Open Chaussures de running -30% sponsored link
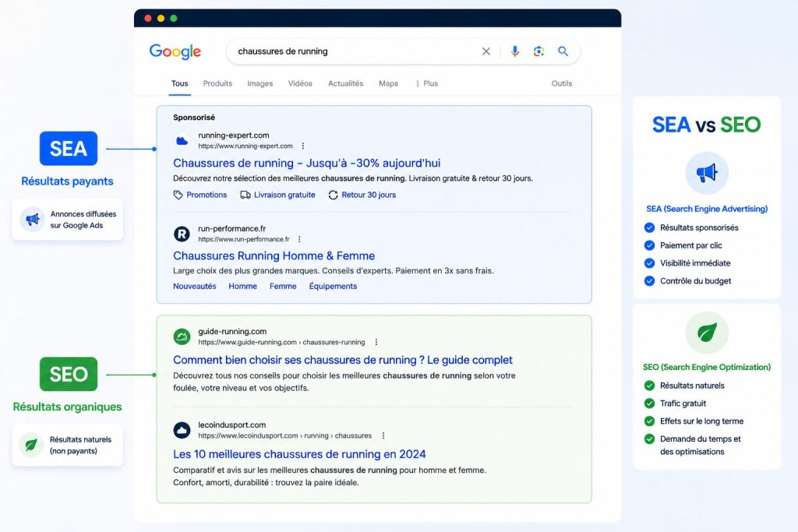Screen dimensions: 798x532 pos(307,164)
